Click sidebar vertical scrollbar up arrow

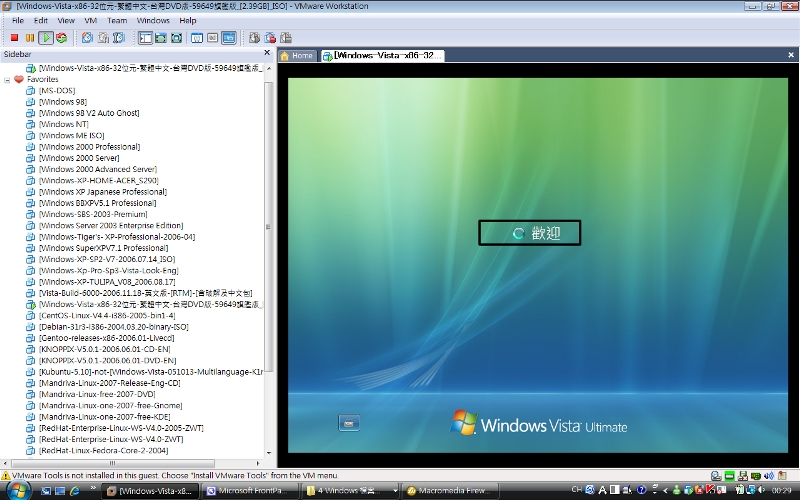coord(269,68)
